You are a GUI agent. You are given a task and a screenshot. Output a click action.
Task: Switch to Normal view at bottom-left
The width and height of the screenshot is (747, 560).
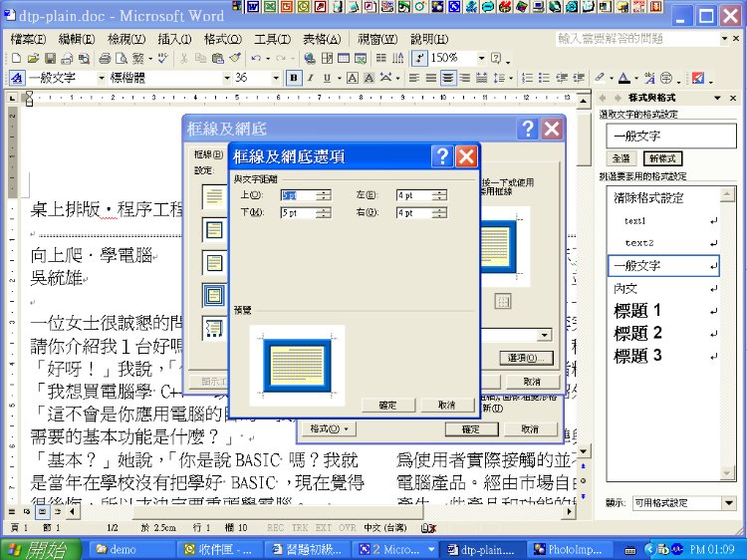click(11, 512)
